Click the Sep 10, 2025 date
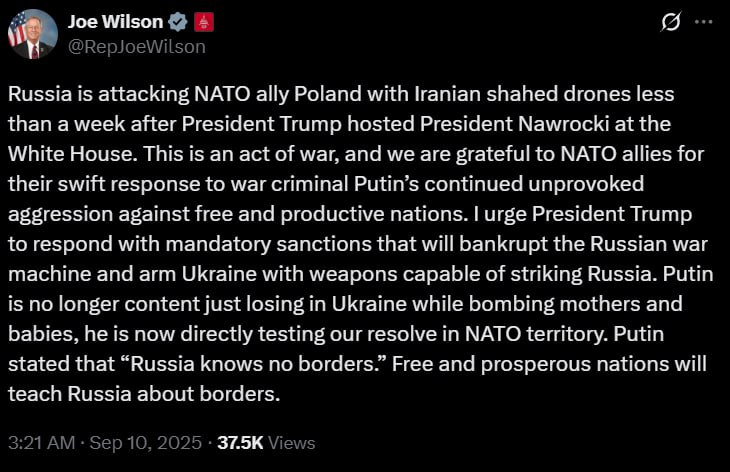730x472 pixels. (146, 443)
